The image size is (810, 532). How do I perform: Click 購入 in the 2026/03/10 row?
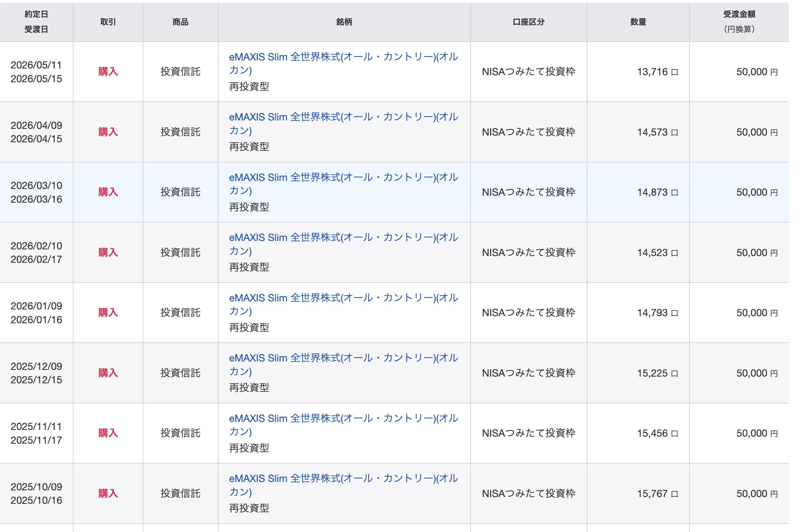pyautogui.click(x=108, y=192)
